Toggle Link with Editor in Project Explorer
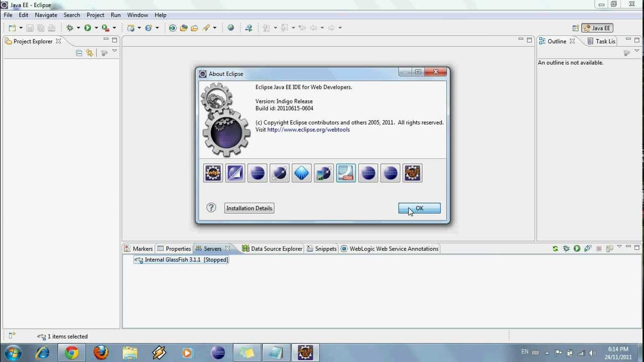Screen dimensions: 644x362 coord(90,53)
